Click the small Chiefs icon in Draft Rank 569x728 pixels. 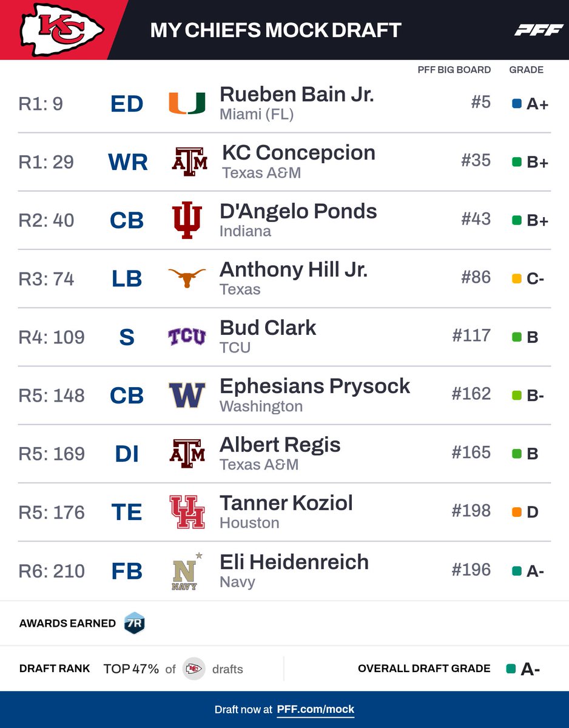(x=194, y=669)
